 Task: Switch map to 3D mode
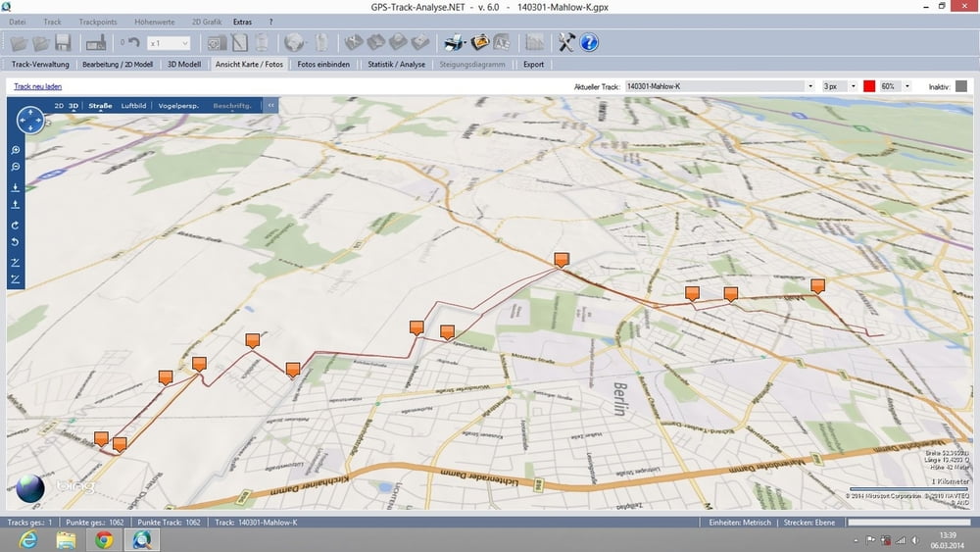(x=73, y=106)
